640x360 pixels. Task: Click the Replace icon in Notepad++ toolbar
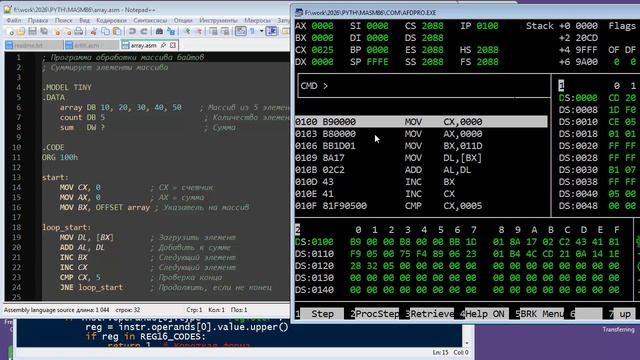(x=171, y=31)
